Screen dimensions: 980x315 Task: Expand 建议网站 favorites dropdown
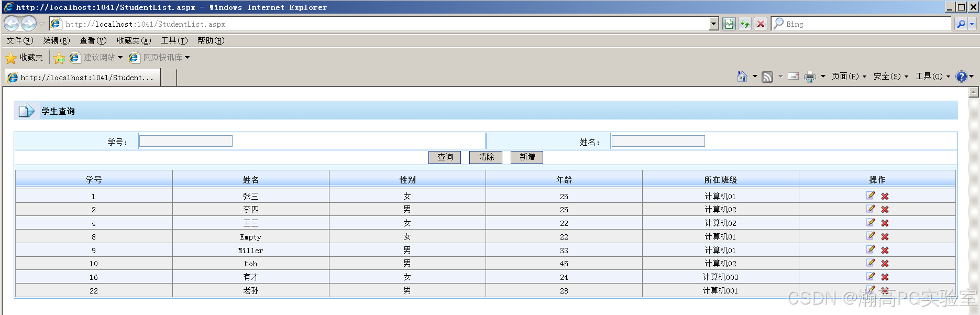point(120,58)
